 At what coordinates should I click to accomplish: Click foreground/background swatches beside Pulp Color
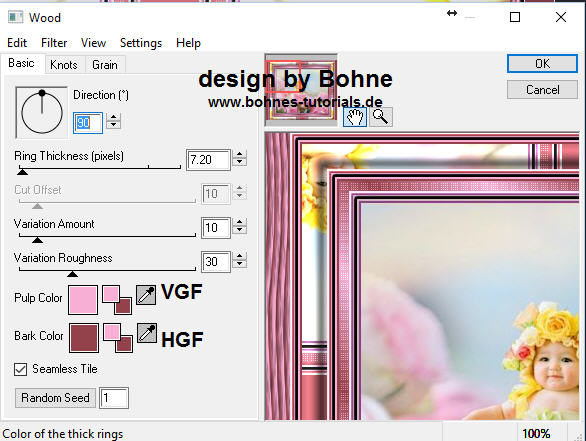pos(117,300)
